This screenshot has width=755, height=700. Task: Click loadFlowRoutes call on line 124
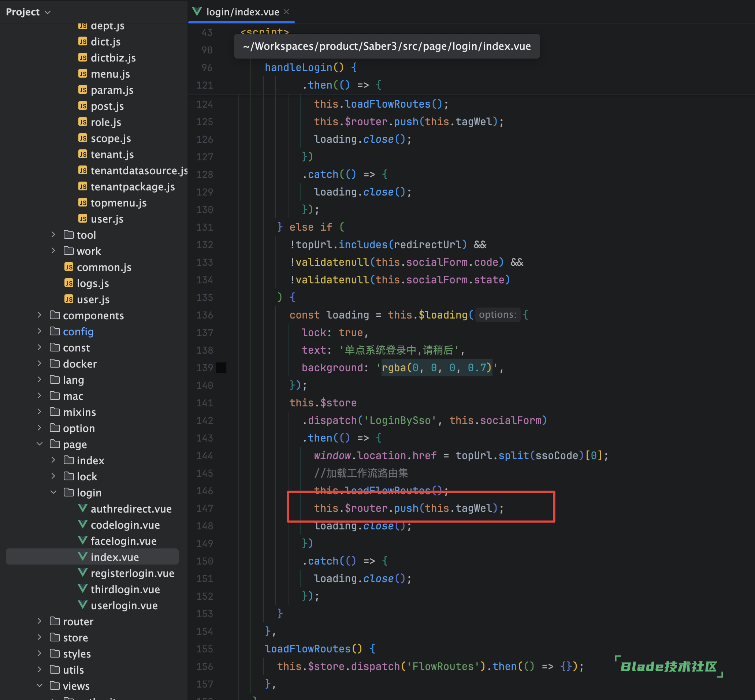click(x=394, y=104)
